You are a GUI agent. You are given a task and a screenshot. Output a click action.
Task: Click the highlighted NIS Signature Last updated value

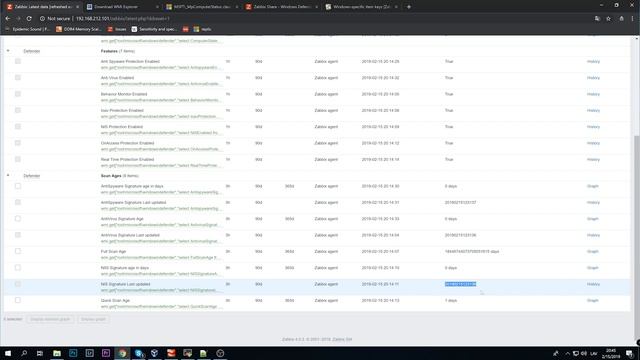click(x=460, y=284)
